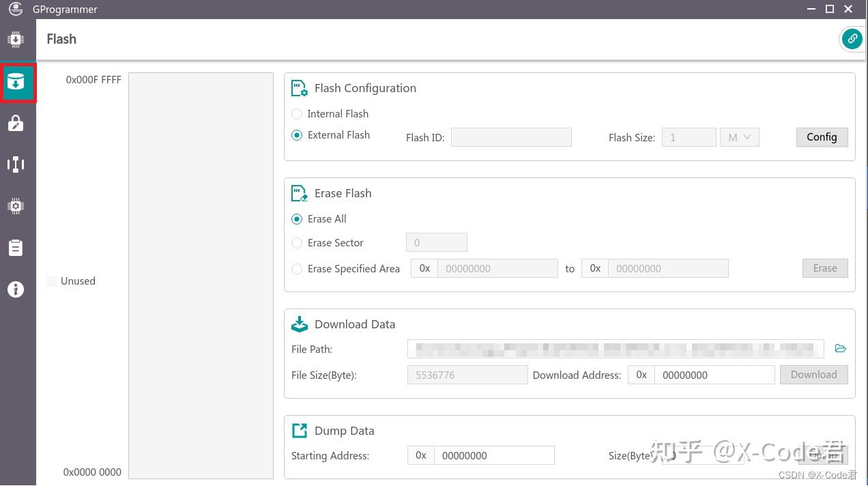Browse for file with folder icon
The height and width of the screenshot is (486, 868).
(841, 349)
